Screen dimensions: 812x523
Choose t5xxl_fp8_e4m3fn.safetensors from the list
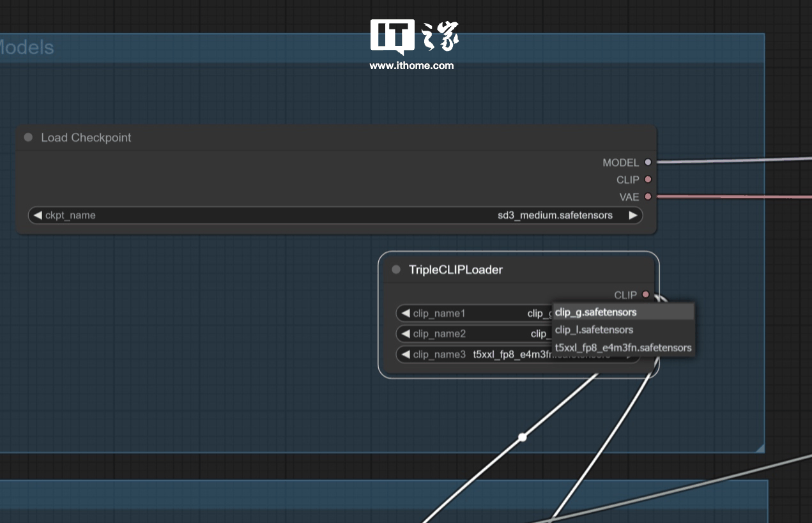tap(622, 347)
